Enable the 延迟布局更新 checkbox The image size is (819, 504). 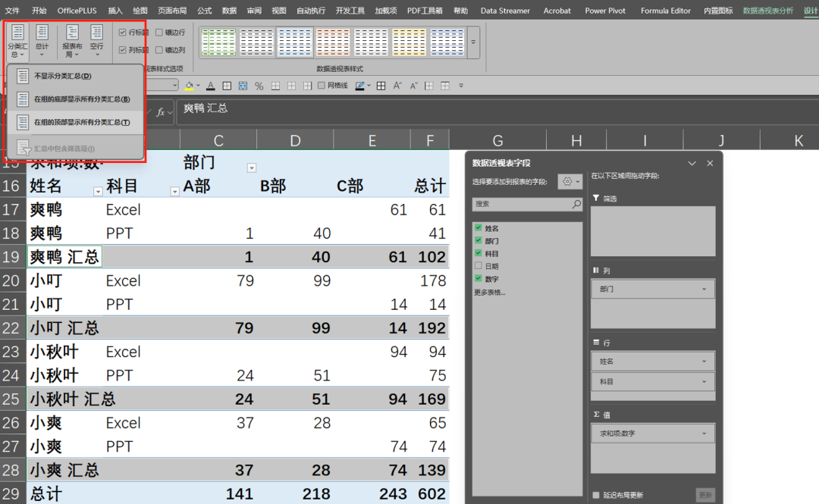click(597, 495)
